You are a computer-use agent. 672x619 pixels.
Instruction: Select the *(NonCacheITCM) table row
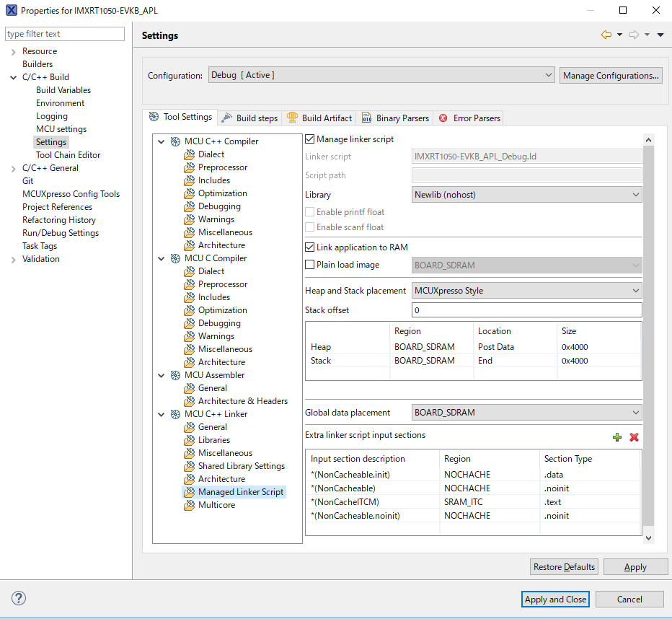pos(473,501)
